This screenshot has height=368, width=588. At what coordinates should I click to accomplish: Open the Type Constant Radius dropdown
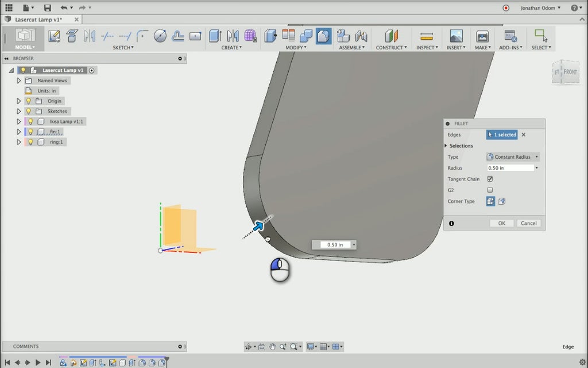[513, 157]
